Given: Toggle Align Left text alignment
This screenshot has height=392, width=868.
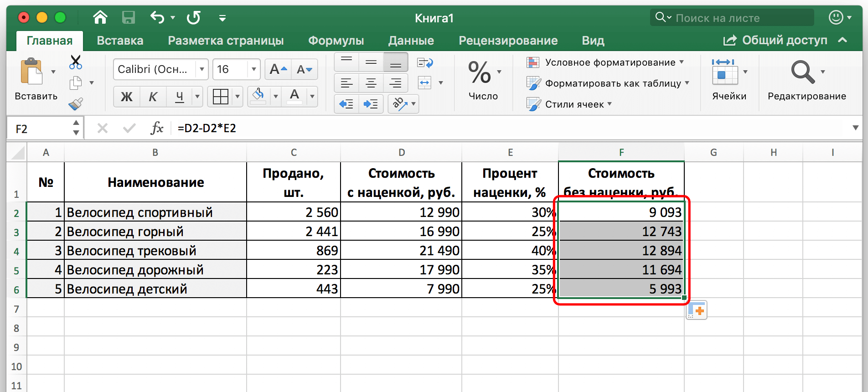Looking at the screenshot, I should 346,83.
